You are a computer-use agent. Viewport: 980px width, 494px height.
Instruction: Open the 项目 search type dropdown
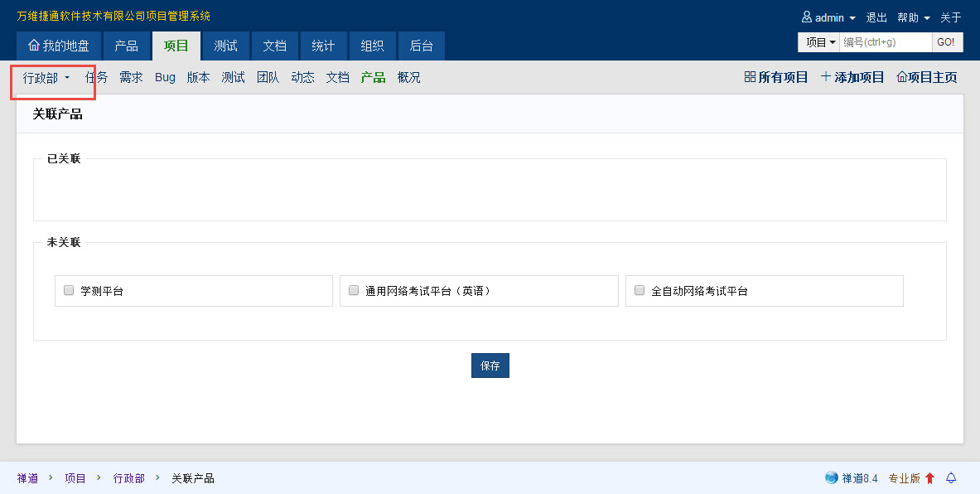tap(818, 42)
